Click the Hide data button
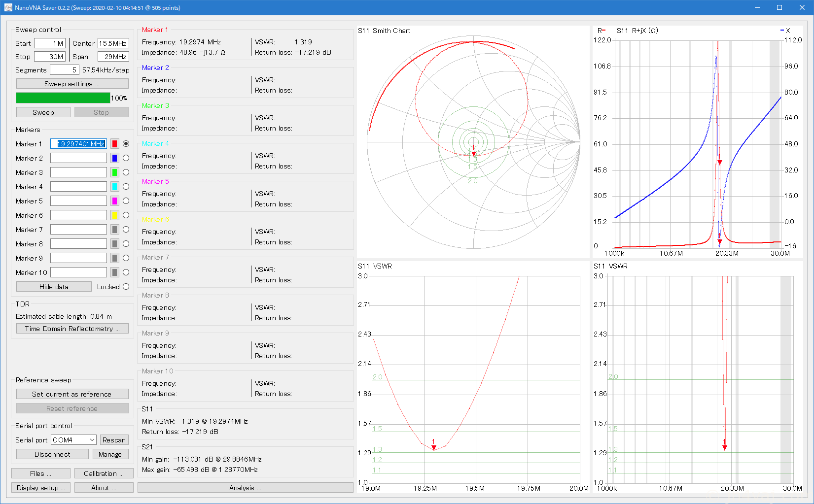This screenshot has height=504, width=814. (54, 287)
